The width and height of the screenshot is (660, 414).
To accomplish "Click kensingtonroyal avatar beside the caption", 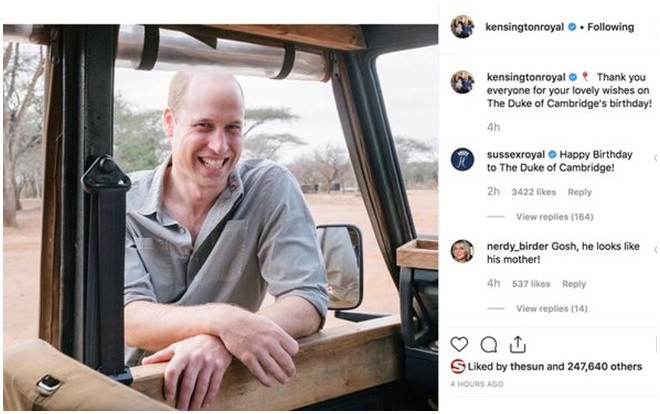I will pyautogui.click(x=462, y=82).
